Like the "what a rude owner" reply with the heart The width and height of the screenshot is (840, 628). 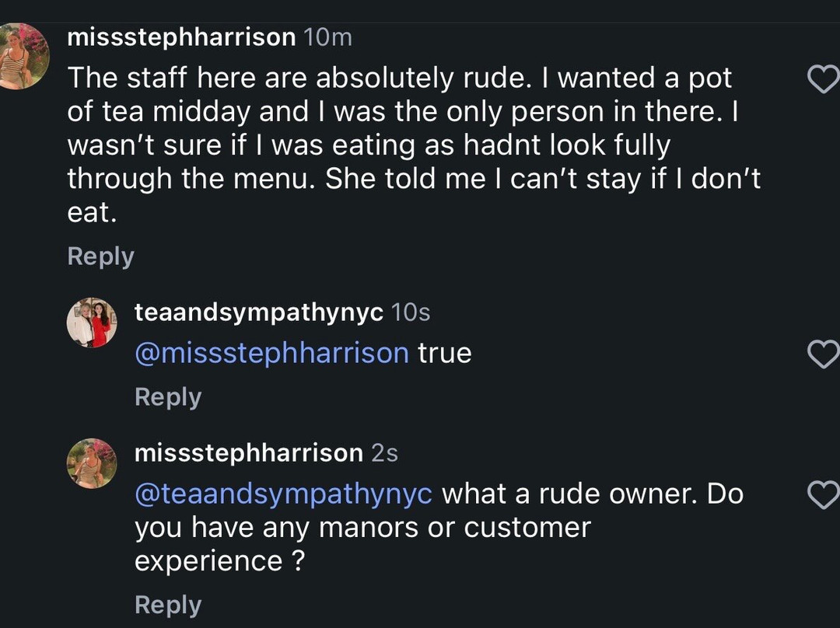[824, 494]
